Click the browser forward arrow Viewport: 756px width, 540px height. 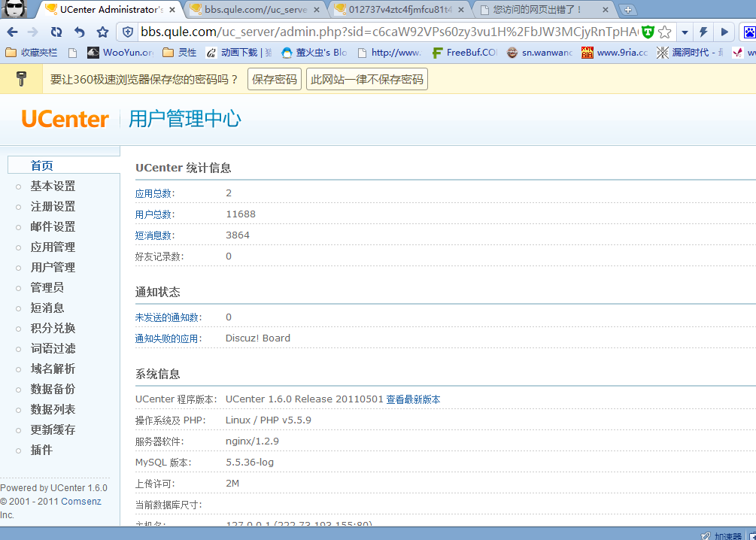33,32
